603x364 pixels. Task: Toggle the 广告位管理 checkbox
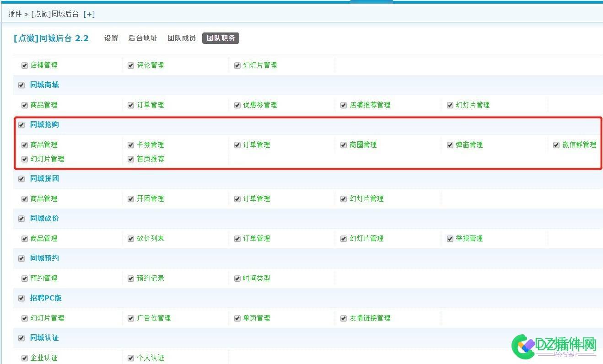click(x=131, y=318)
